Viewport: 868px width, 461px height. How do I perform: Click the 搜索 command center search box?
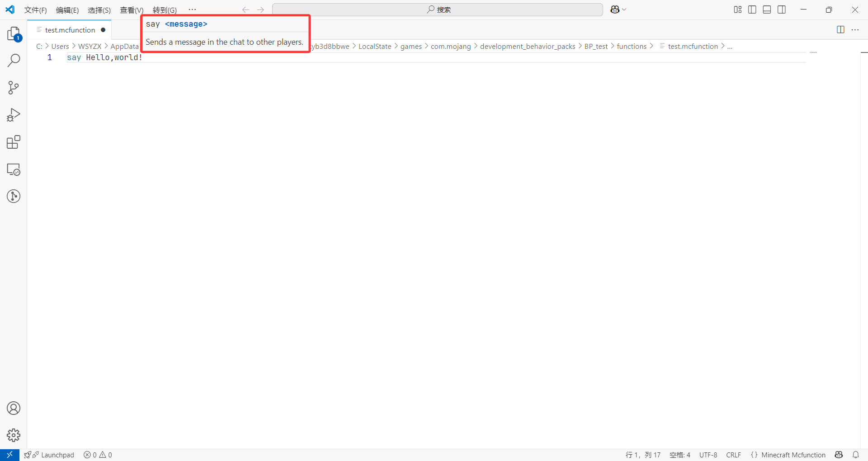(438, 9)
